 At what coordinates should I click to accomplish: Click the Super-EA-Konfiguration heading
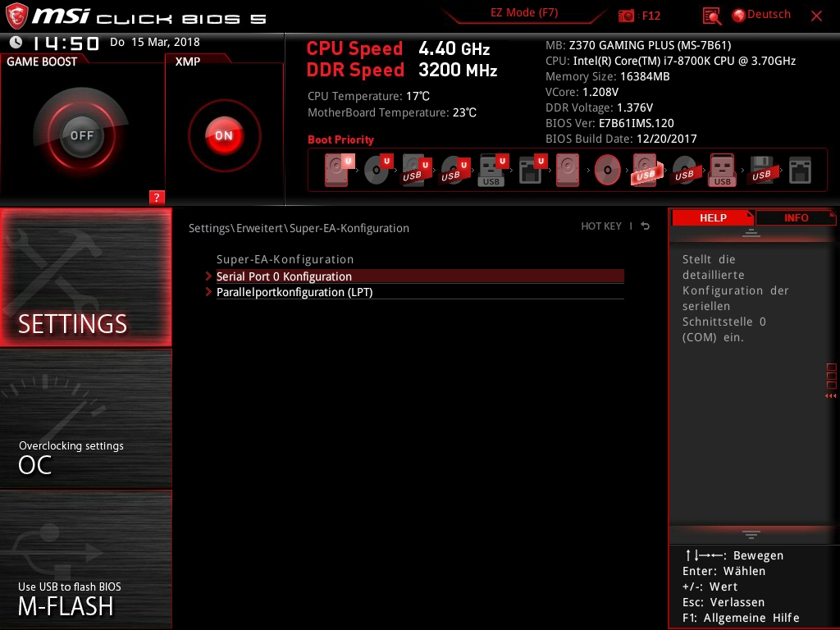pos(285,259)
